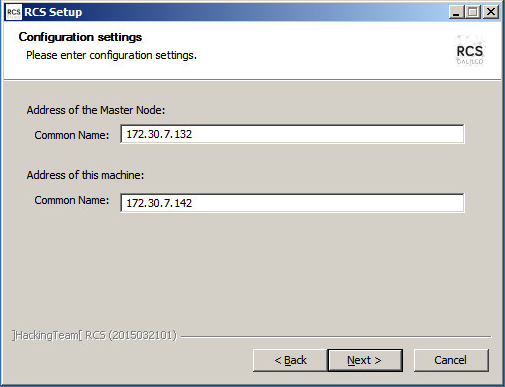Click the 'Configuration settings' heading
This screenshot has width=505, height=387.
click(x=80, y=37)
